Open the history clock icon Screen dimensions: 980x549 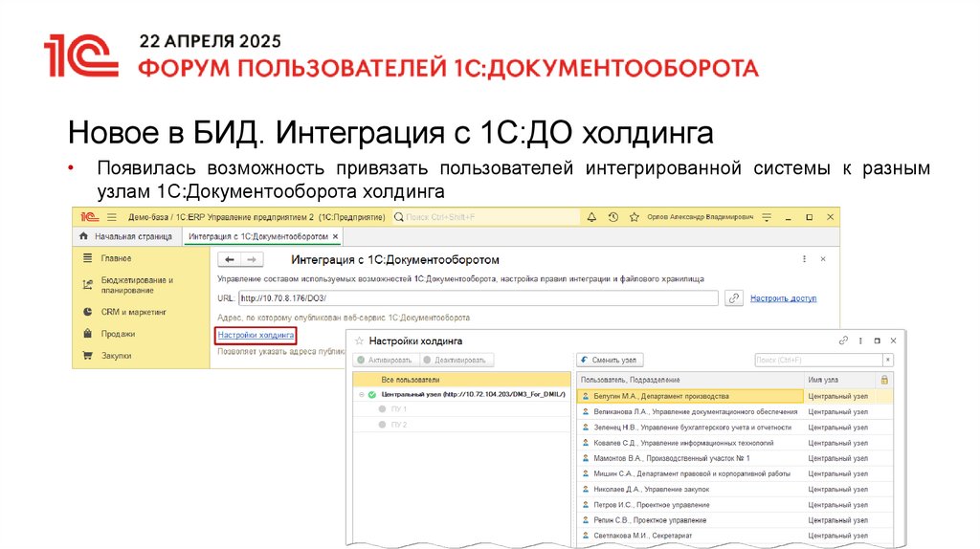point(613,217)
